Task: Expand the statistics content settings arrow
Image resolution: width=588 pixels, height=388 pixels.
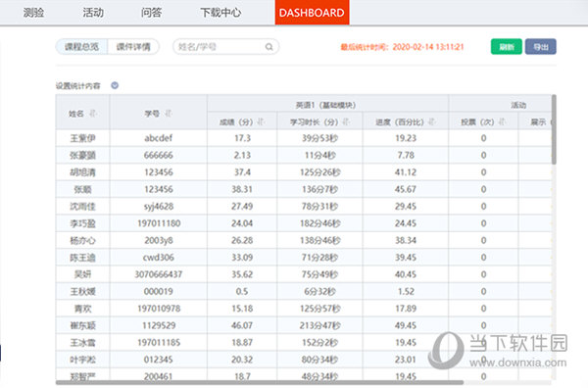Action: click(115, 85)
